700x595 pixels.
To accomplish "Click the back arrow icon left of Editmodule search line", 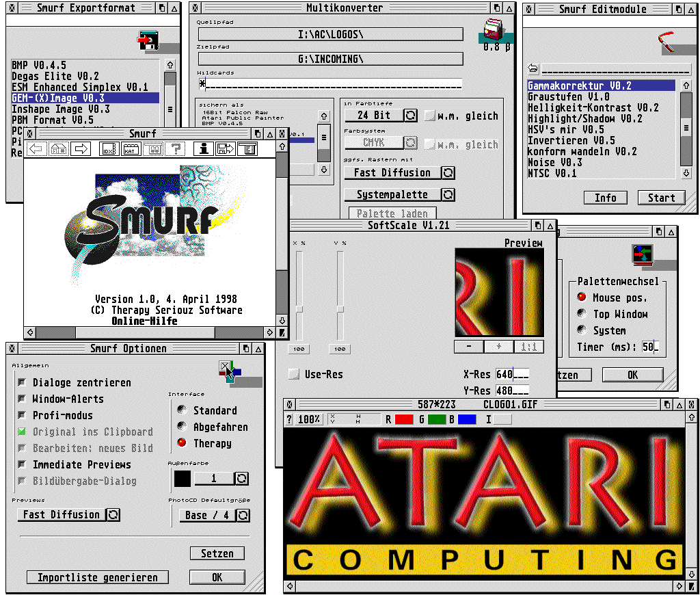I will point(533,68).
